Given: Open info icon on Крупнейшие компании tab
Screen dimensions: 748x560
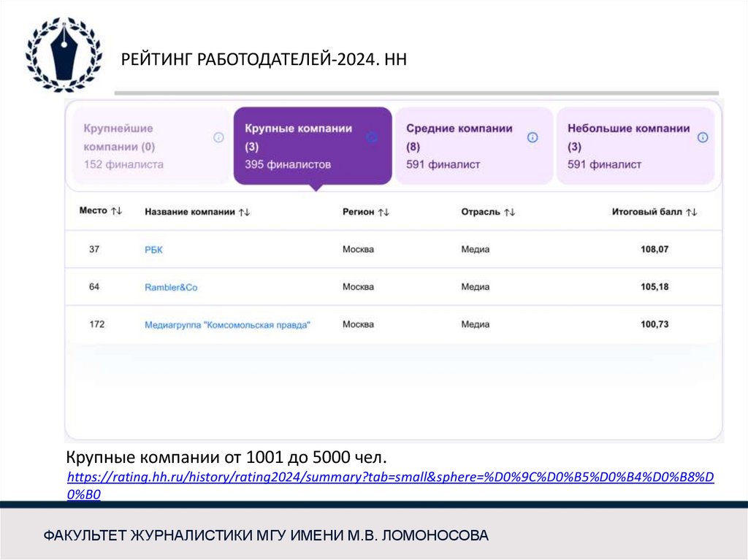Looking at the screenshot, I should (x=218, y=137).
